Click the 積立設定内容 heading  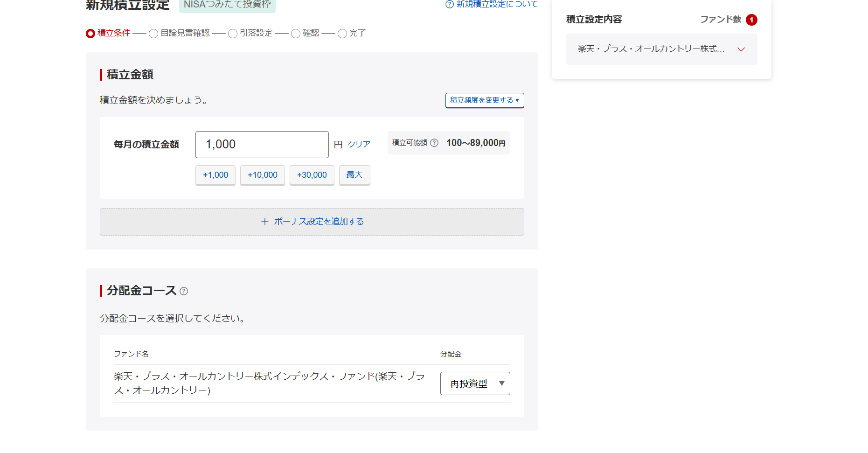pos(594,20)
